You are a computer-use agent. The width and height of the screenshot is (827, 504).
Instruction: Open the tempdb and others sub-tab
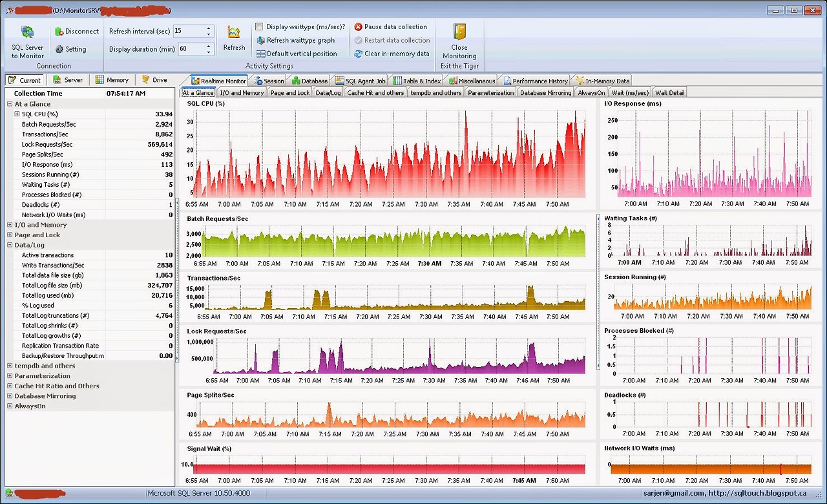(435, 92)
